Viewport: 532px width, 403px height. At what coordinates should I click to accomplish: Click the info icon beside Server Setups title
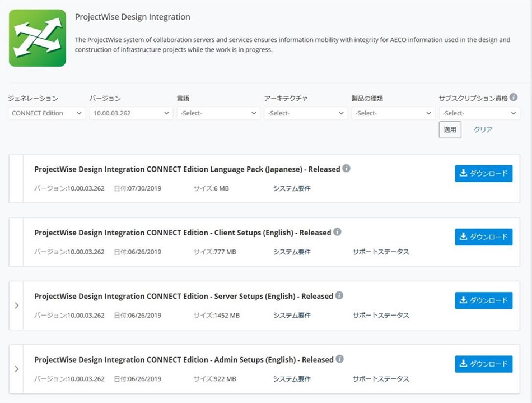click(340, 295)
